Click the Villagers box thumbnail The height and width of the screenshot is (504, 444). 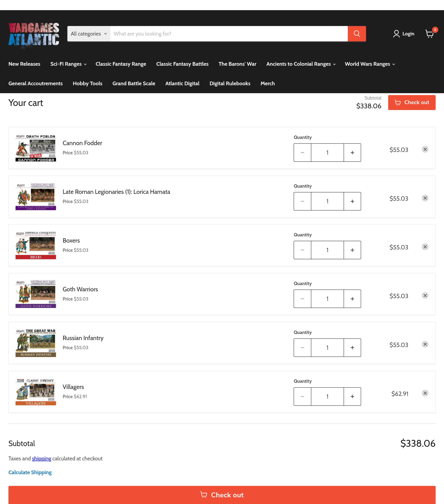[36, 392]
